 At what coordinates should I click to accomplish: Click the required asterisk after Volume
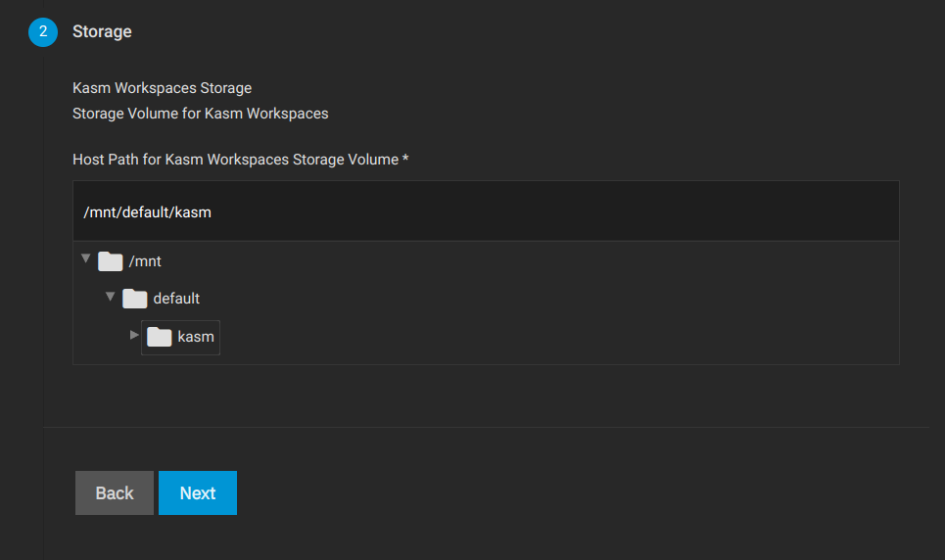click(x=405, y=159)
